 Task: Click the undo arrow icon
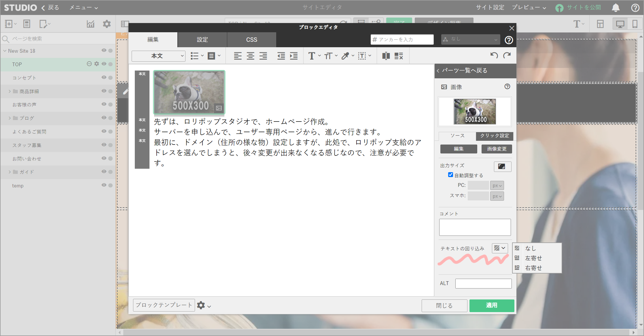pos(494,55)
